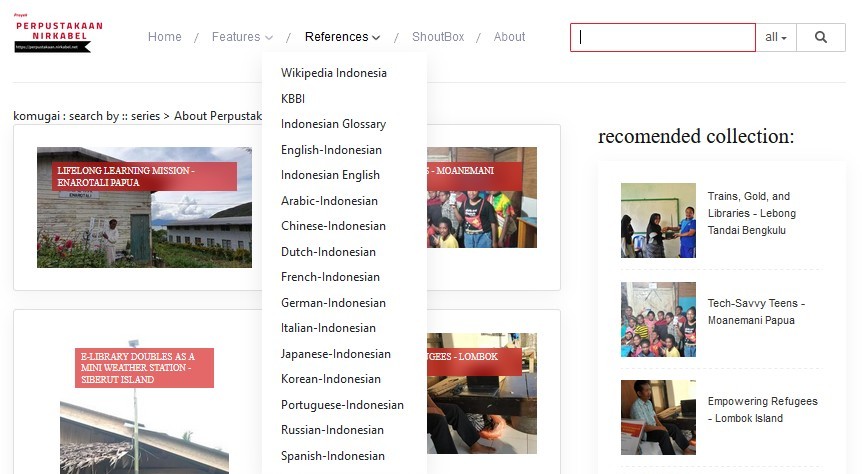862x474 pixels.
Task: Select Russian-Indonesian dictionary
Action: (332, 430)
